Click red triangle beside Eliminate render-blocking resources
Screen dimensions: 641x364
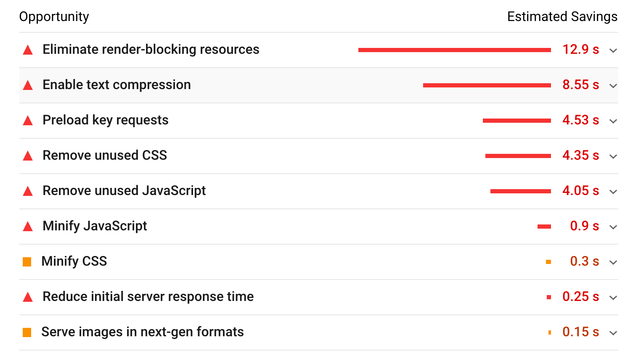tap(28, 50)
